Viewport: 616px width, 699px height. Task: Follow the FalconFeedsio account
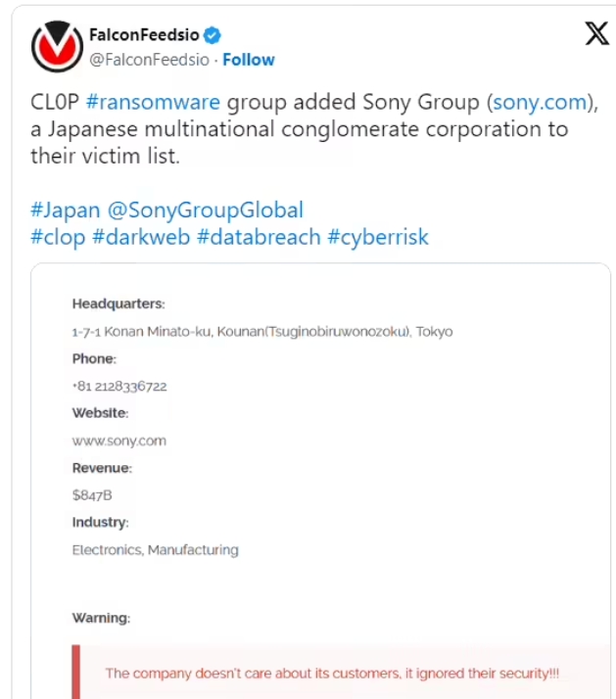pos(249,60)
